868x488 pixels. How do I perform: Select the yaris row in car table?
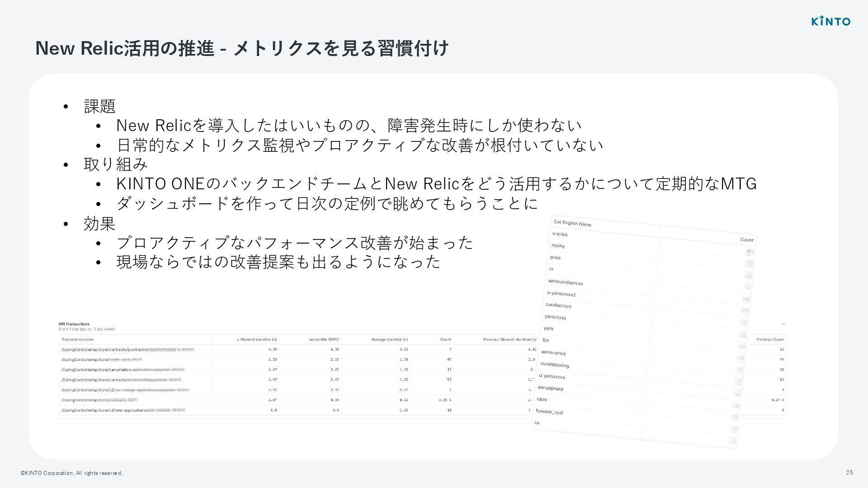point(644,337)
